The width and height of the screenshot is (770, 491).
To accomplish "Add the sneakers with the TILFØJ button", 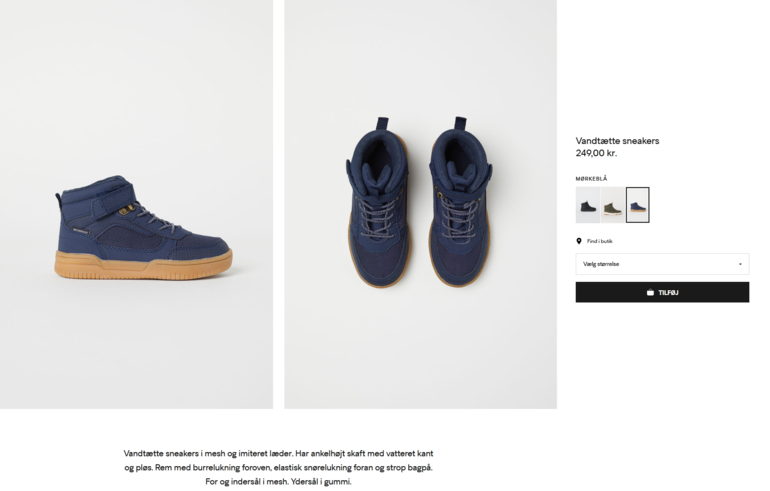I will 662,292.
